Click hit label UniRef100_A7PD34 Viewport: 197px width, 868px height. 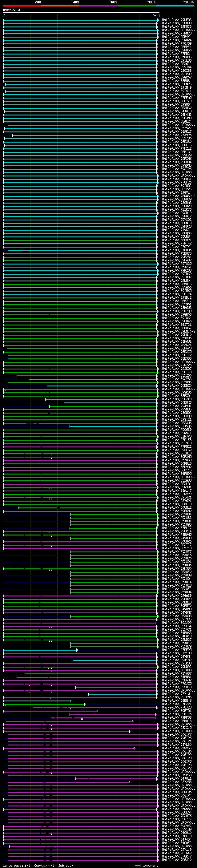point(177,54)
